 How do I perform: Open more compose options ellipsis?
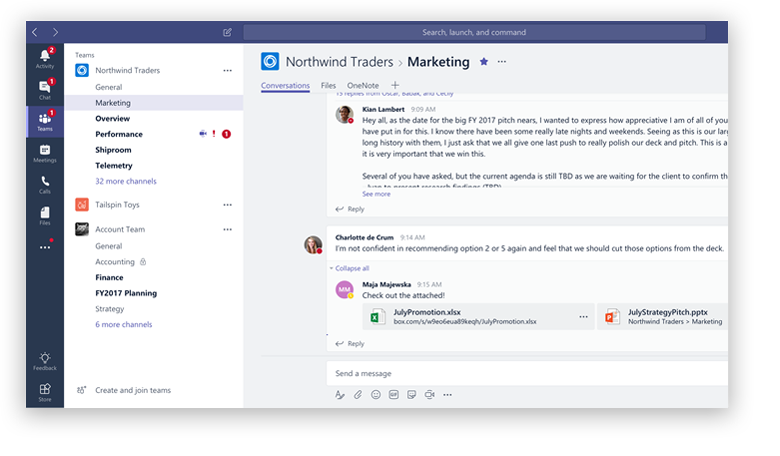tap(448, 395)
